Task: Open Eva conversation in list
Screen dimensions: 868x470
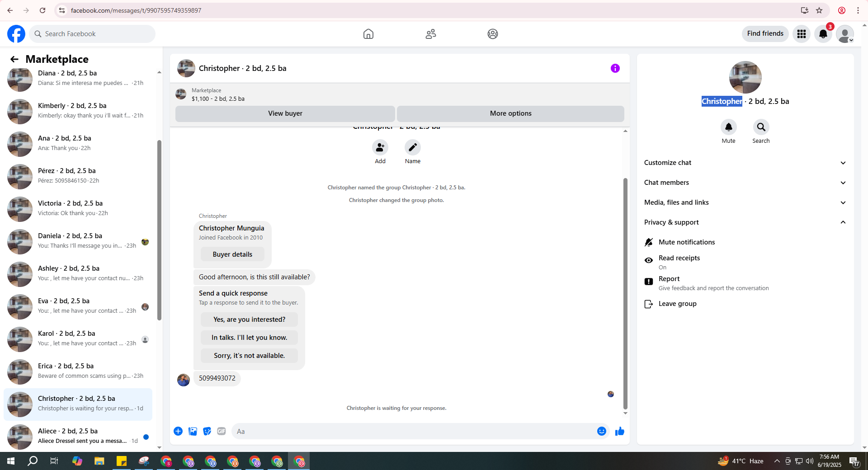Action: 78,306
